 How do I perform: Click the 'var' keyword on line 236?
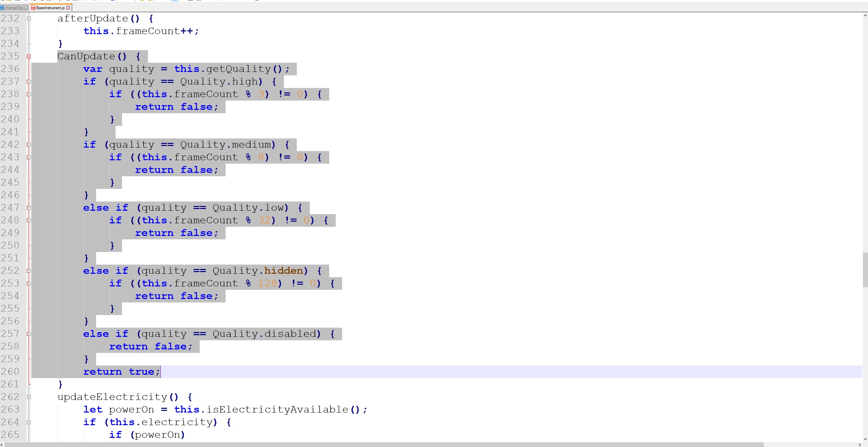[93, 69]
